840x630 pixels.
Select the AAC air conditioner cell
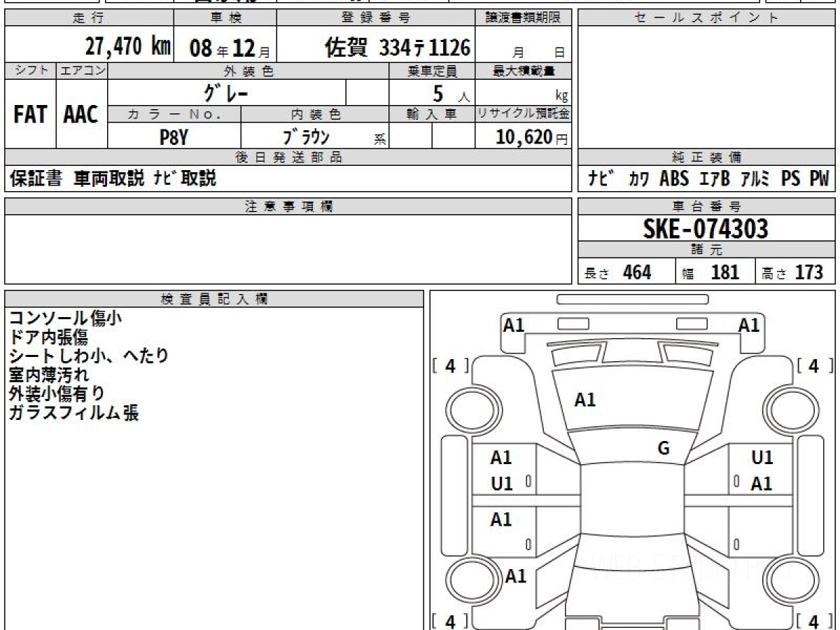point(81,115)
